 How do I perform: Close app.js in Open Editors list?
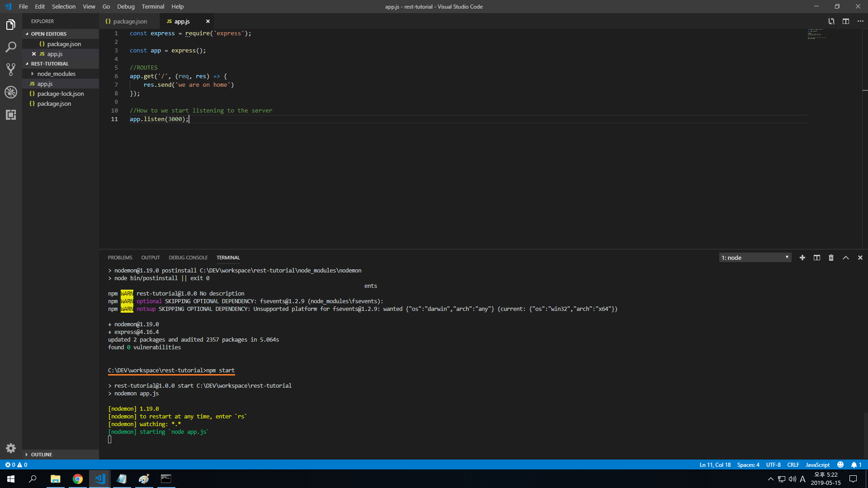pos(34,54)
